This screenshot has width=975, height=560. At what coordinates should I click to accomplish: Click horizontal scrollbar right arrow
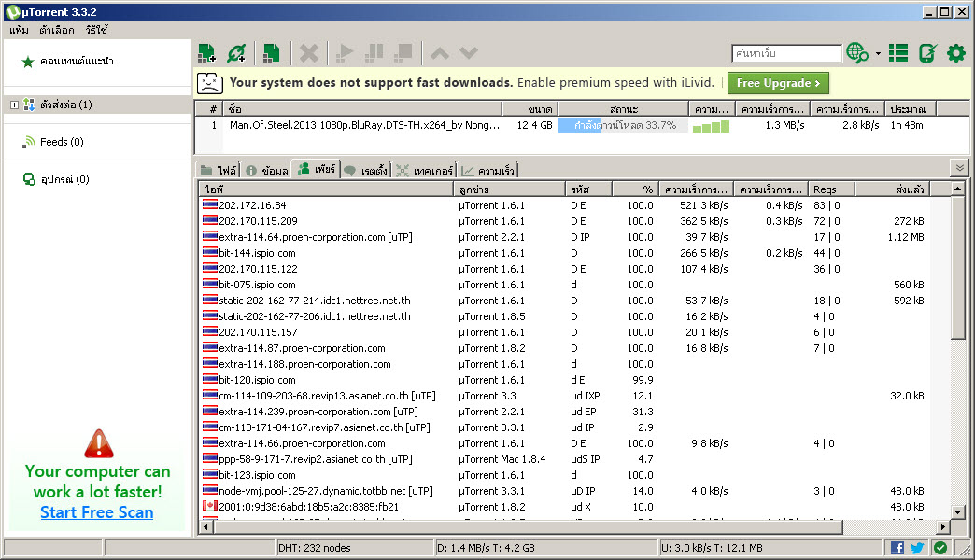(x=943, y=527)
